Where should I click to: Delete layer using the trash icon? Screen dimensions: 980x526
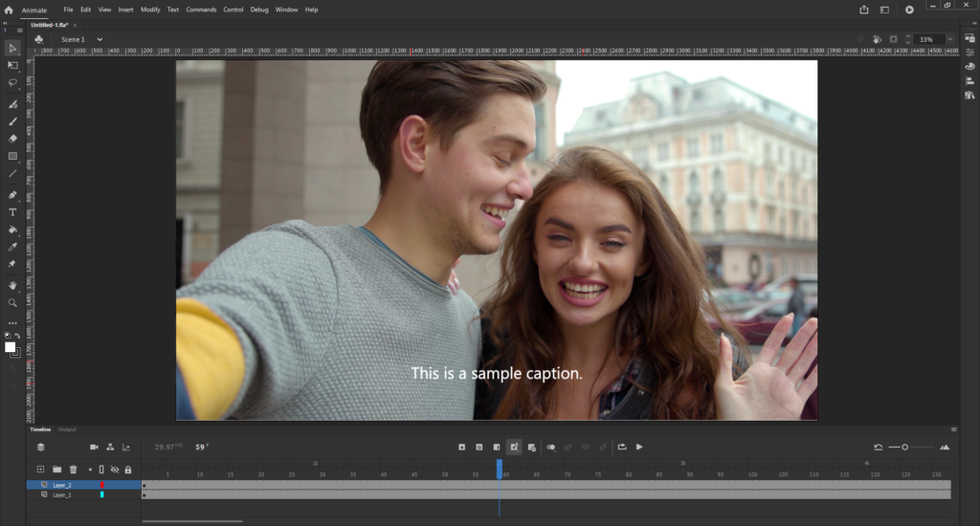[73, 470]
